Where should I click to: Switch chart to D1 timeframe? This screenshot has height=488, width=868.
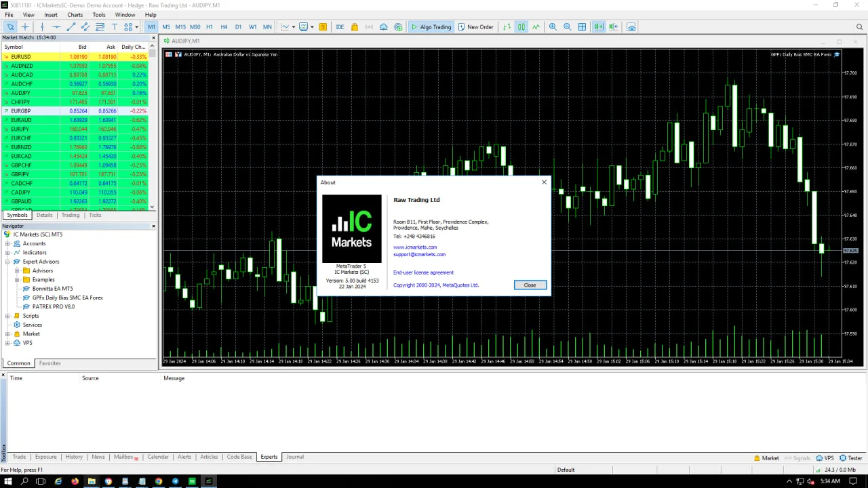coord(238,27)
